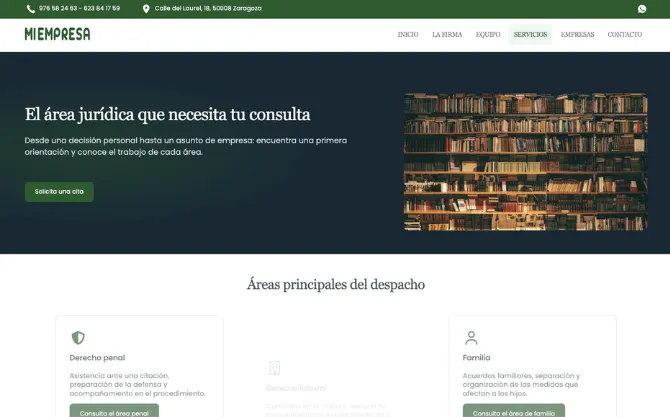Open the EMPRESAS menu item

point(577,35)
